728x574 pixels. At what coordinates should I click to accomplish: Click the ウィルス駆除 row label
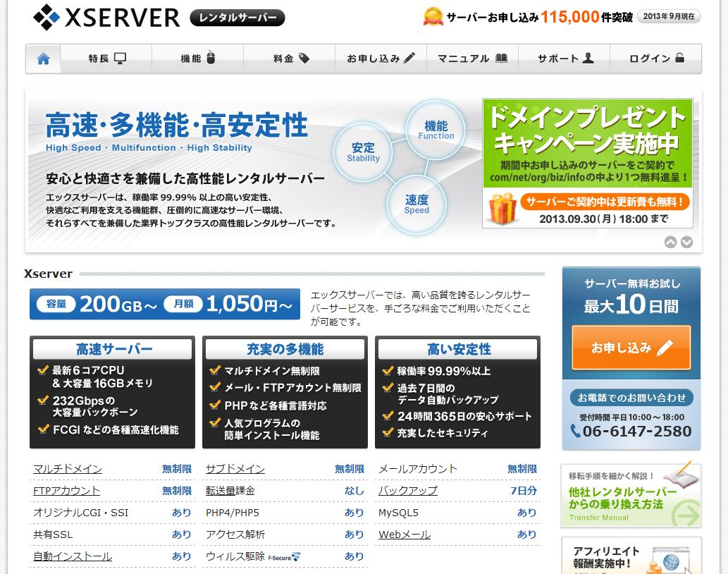point(235,556)
